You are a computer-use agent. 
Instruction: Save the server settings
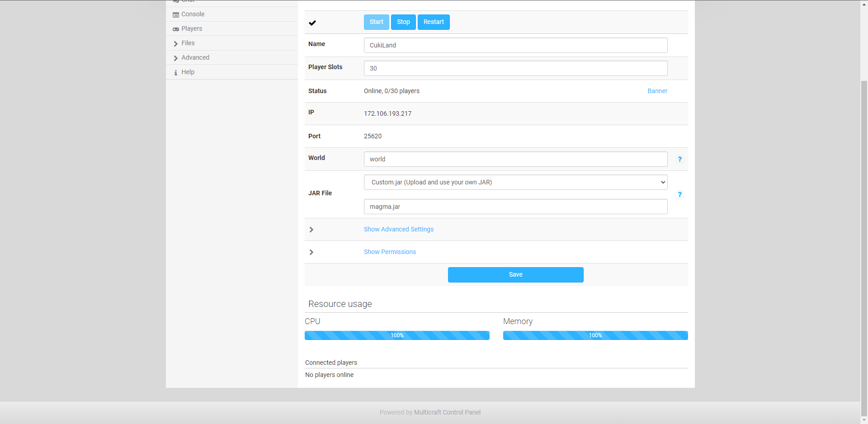click(515, 275)
